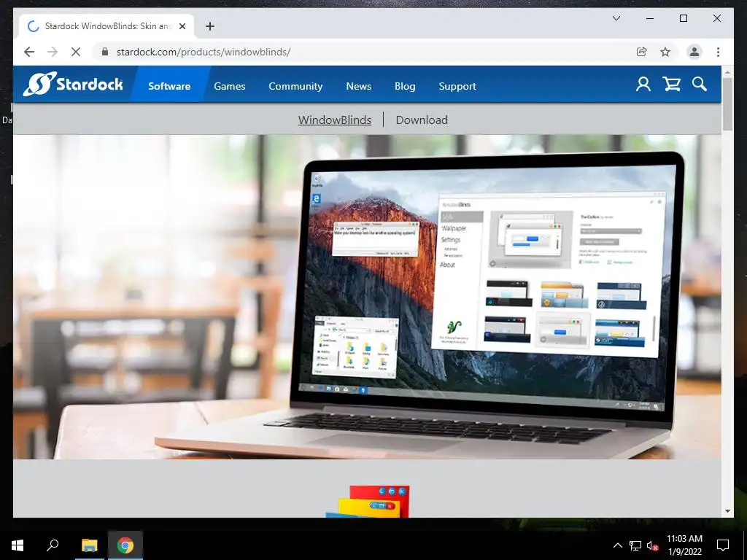Open the Windows Start menu
Screen dimensions: 747x560
point(18,545)
